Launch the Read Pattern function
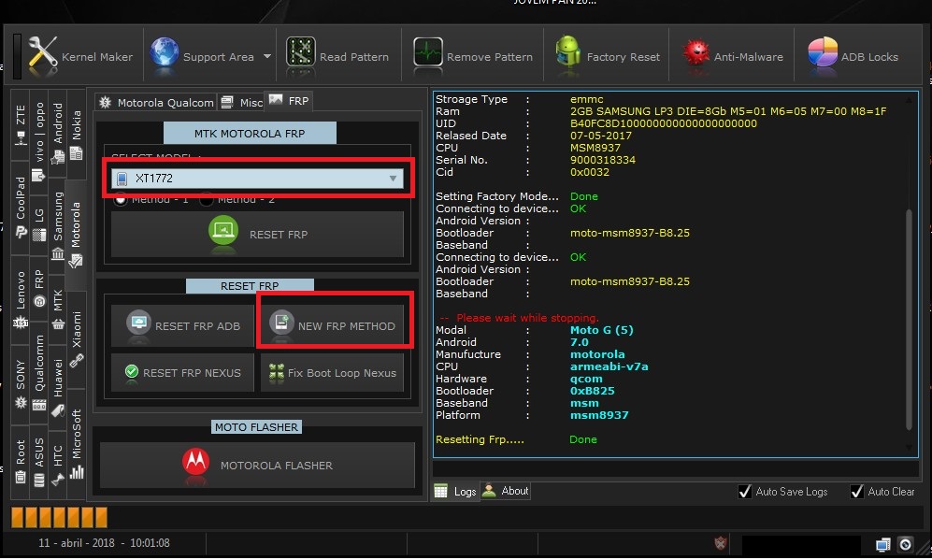 point(337,56)
